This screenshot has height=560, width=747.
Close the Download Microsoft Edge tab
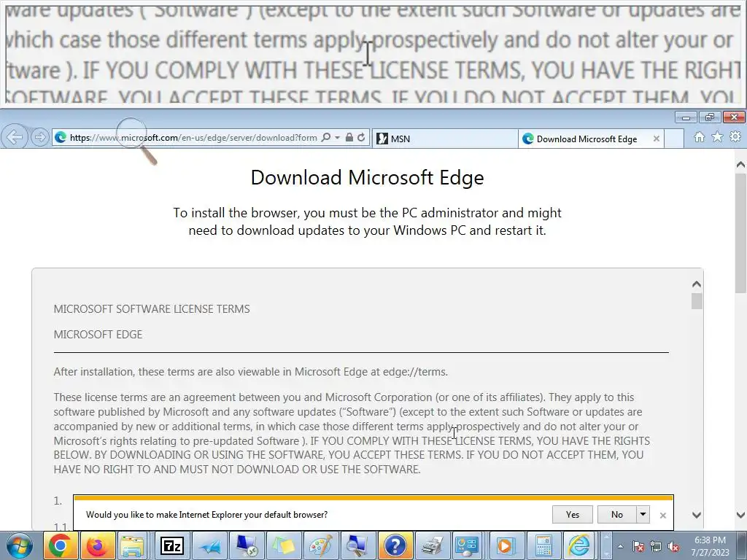coord(657,139)
